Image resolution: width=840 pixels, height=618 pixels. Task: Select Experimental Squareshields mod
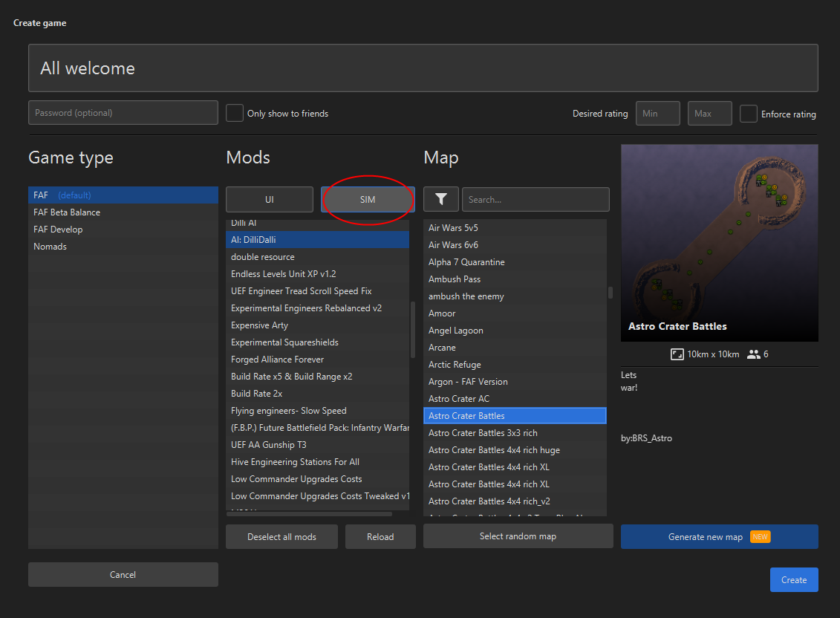point(317,342)
